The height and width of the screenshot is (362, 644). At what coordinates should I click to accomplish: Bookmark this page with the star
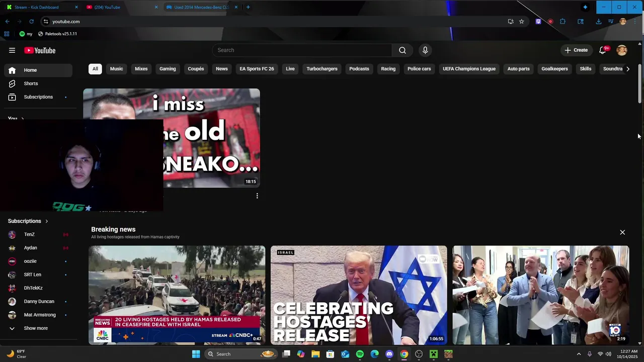pos(522,22)
